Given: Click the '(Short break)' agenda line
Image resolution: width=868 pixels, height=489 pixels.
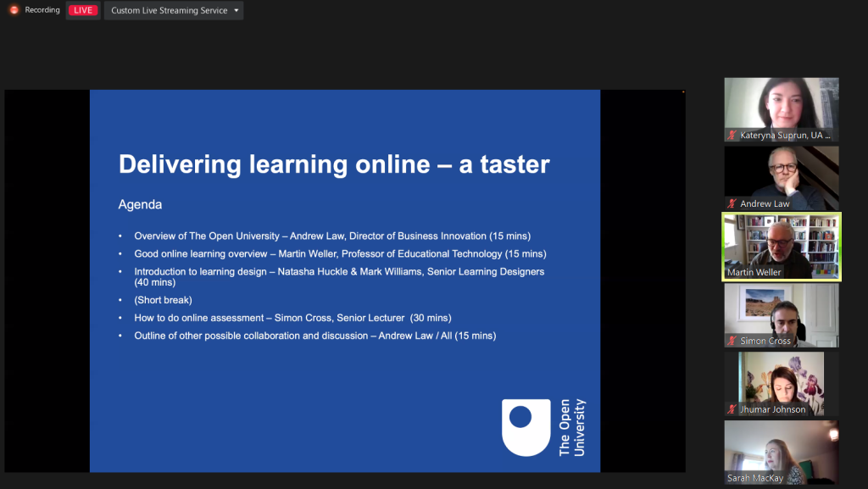Looking at the screenshot, I should point(163,300).
